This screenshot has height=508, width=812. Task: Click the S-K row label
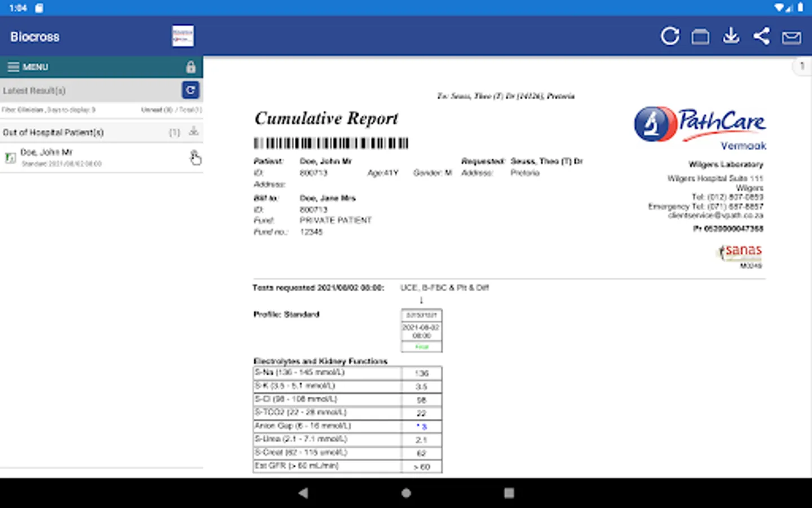click(x=295, y=386)
